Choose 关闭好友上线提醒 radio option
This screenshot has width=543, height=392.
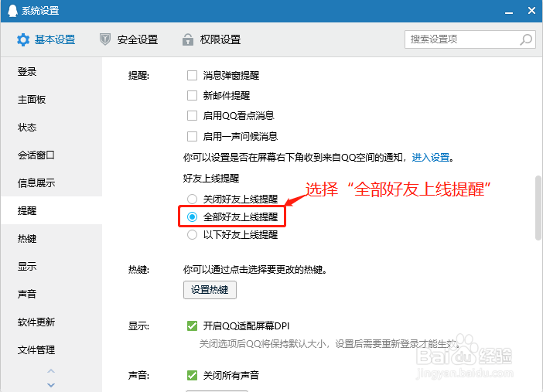pos(192,199)
